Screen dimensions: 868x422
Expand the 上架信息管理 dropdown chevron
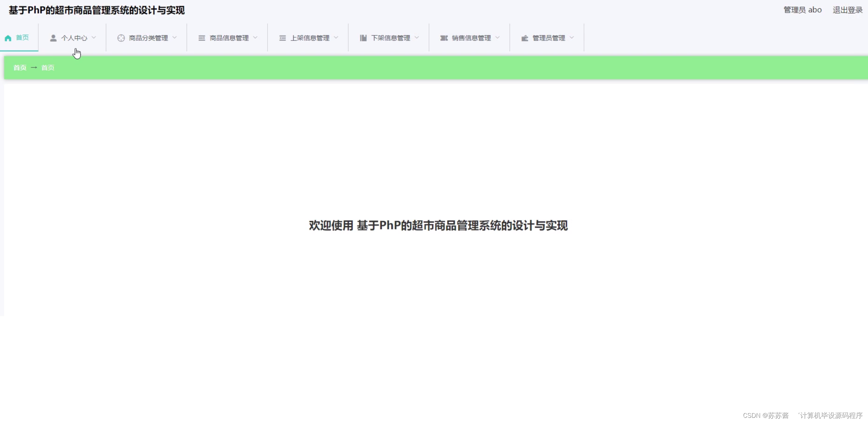(x=336, y=38)
